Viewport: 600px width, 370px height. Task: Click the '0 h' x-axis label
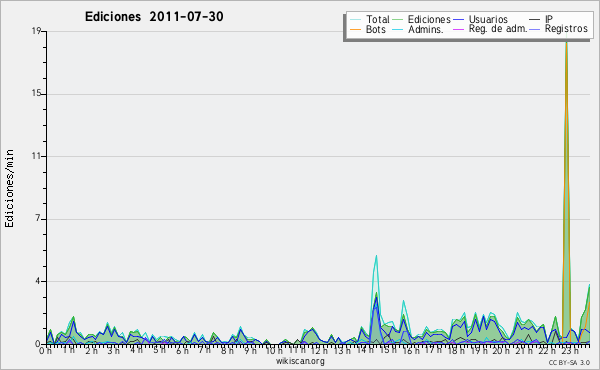click(x=46, y=350)
